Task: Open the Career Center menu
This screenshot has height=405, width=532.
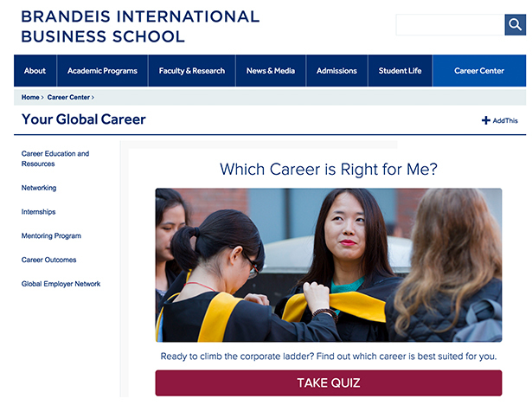Action: [x=479, y=71]
